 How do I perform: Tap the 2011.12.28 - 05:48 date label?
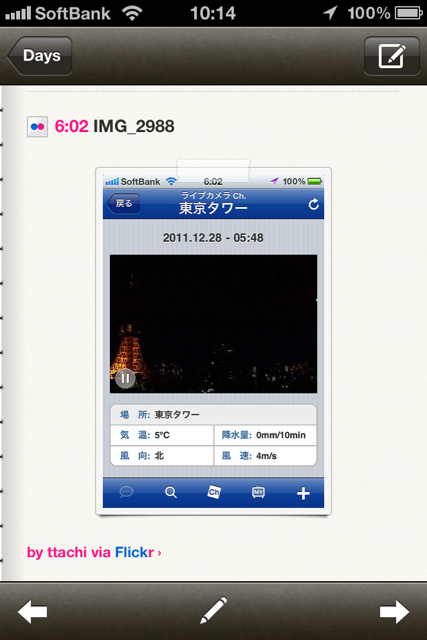213,238
